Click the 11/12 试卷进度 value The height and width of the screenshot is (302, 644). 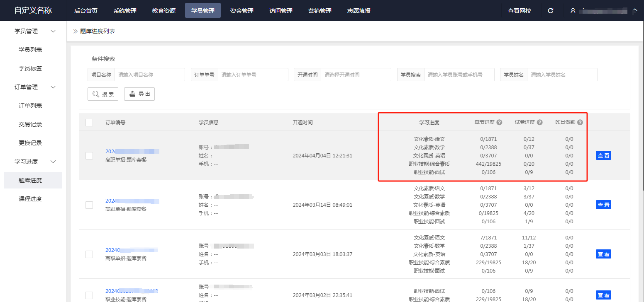529,238
